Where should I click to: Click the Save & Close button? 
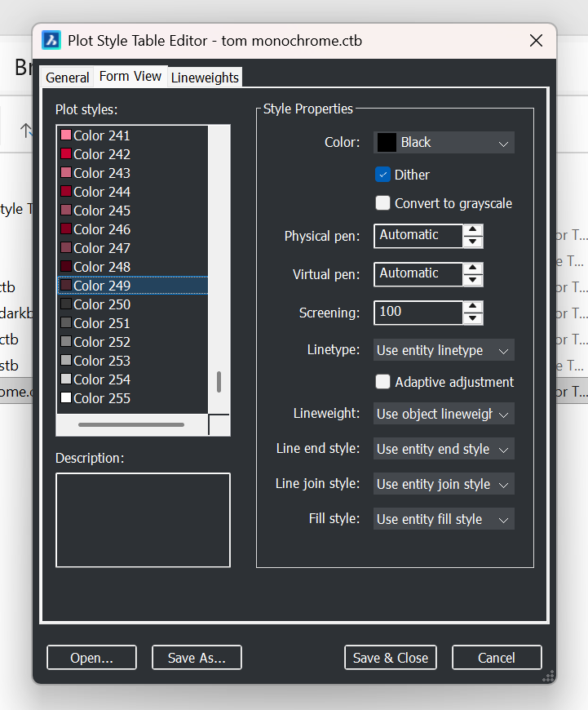tap(391, 658)
